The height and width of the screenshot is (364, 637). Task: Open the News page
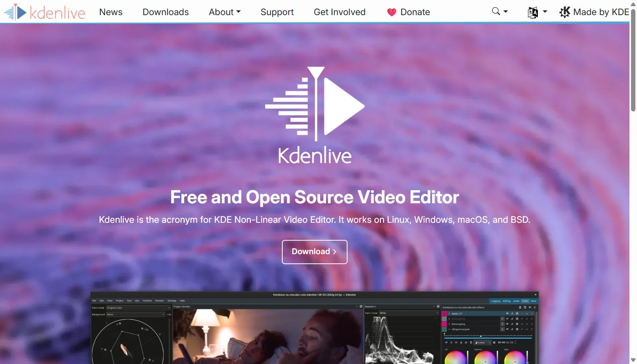tap(111, 12)
